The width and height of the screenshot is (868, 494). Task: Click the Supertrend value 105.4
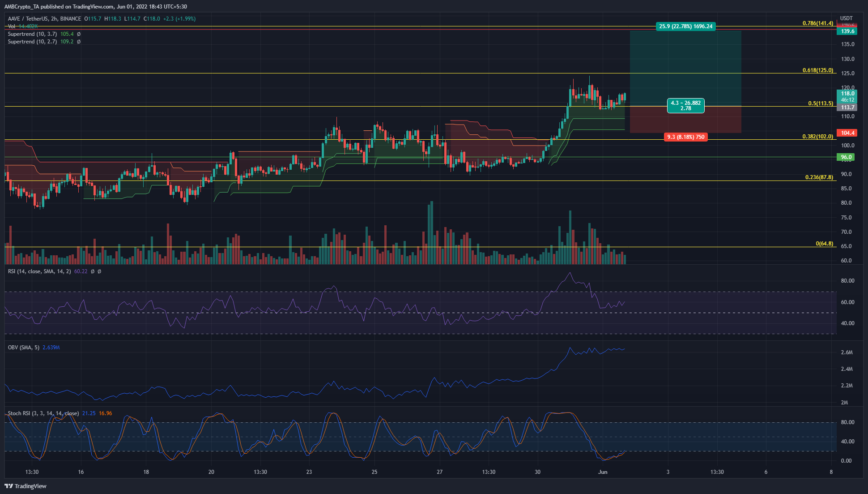[67, 34]
